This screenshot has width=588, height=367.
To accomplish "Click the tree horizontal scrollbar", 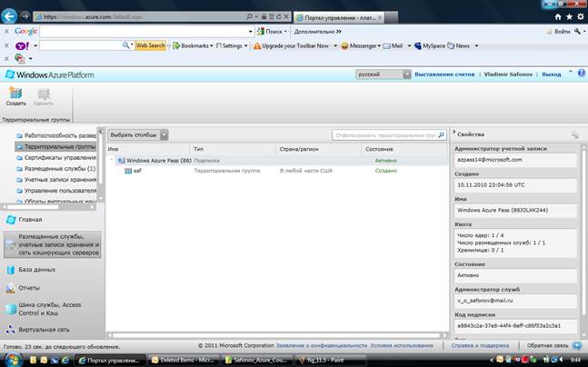I will click(49, 207).
